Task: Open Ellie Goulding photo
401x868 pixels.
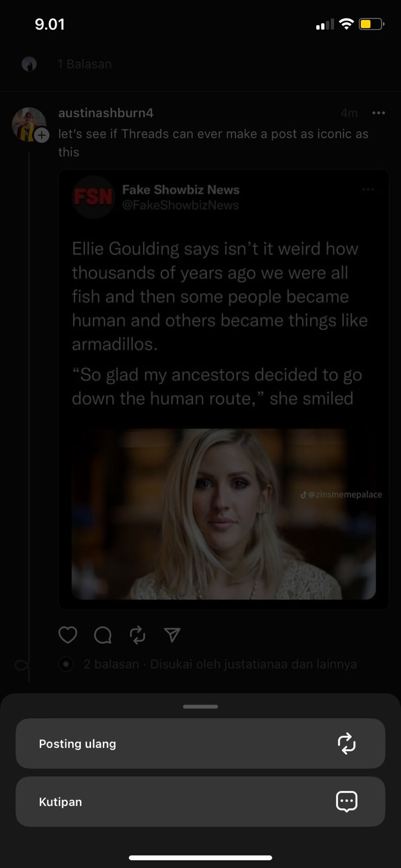Action: coord(224,514)
